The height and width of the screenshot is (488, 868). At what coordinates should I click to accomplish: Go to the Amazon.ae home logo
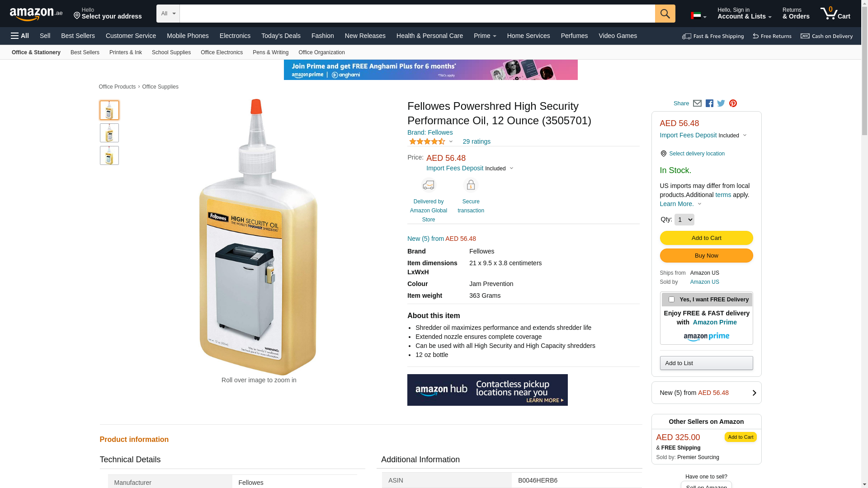point(36,14)
